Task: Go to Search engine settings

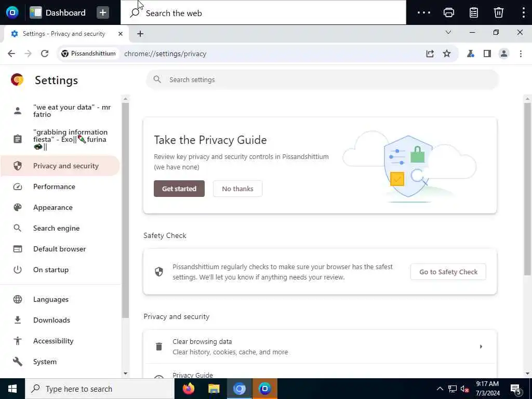Action: click(60, 228)
